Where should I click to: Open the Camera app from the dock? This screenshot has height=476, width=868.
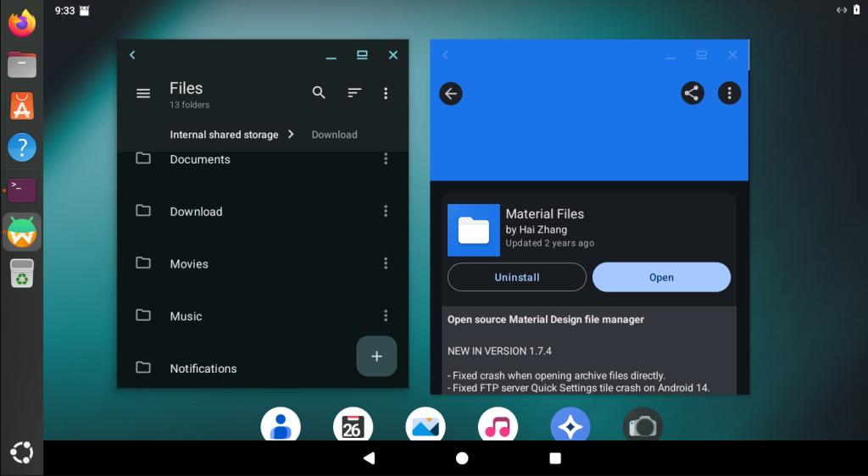[x=643, y=426]
